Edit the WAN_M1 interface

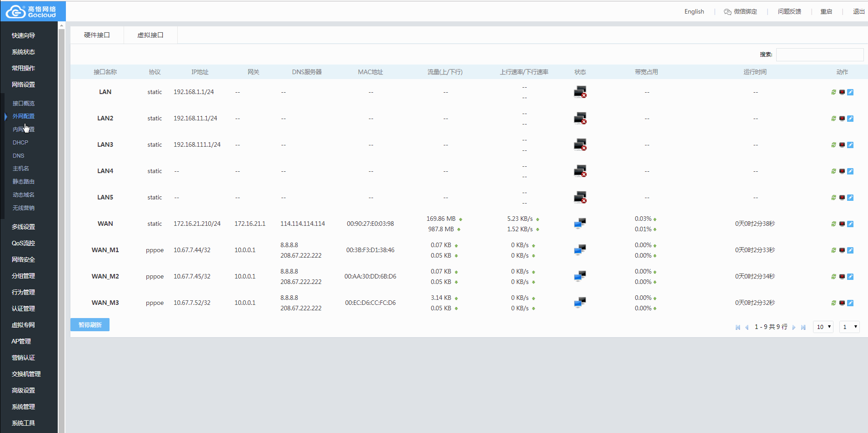(x=850, y=250)
